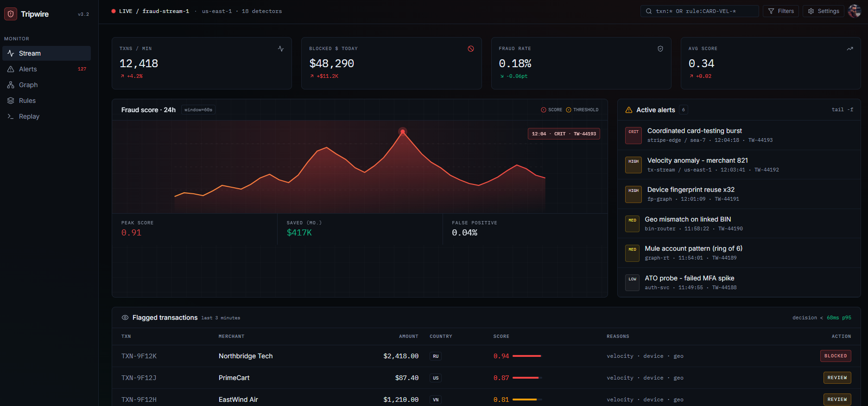Click the red LIVE status dot
Viewport: 868px width, 406px height.
point(114,11)
